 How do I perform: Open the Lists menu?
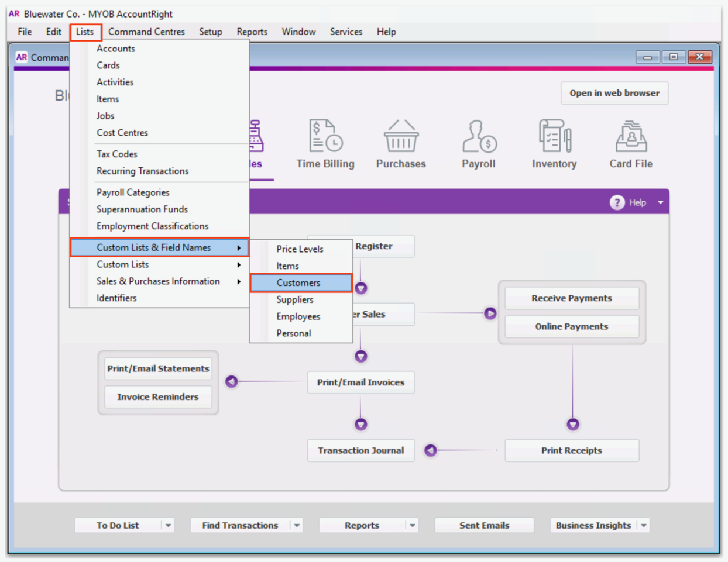click(x=85, y=32)
